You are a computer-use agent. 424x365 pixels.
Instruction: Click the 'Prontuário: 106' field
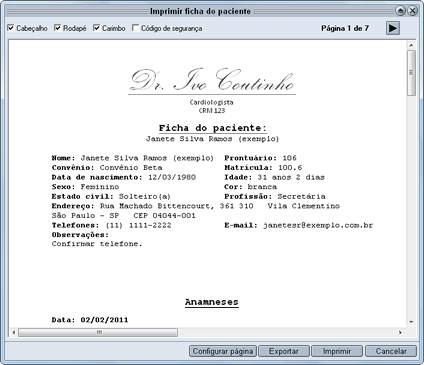click(x=260, y=158)
